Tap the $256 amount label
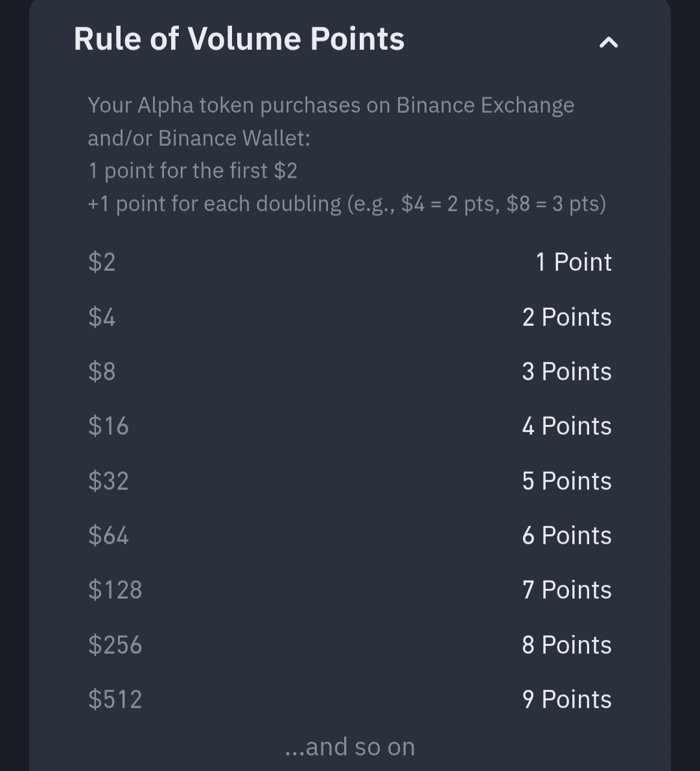700x771 pixels. pyautogui.click(x=115, y=645)
